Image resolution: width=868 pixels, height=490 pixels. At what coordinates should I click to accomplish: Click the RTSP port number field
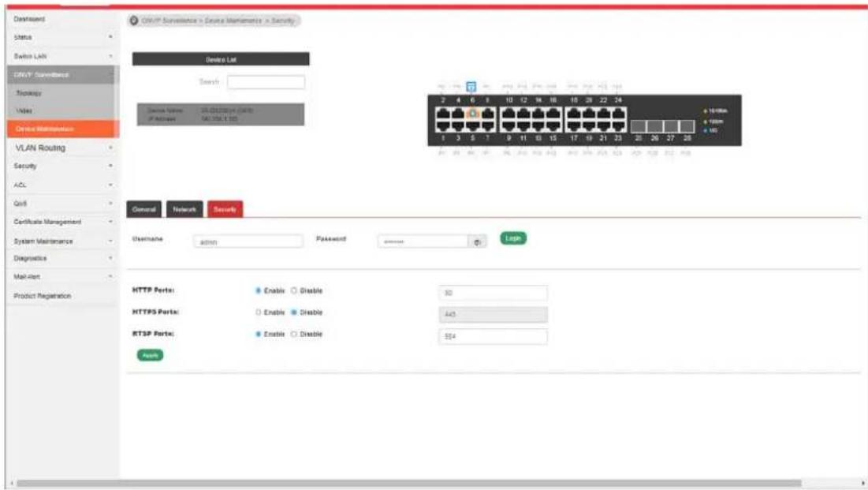click(493, 336)
